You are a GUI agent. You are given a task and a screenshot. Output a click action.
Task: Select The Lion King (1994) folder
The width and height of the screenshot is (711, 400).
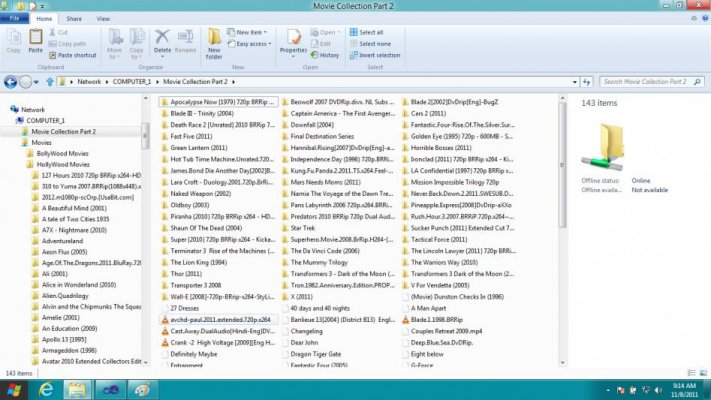tap(199, 262)
